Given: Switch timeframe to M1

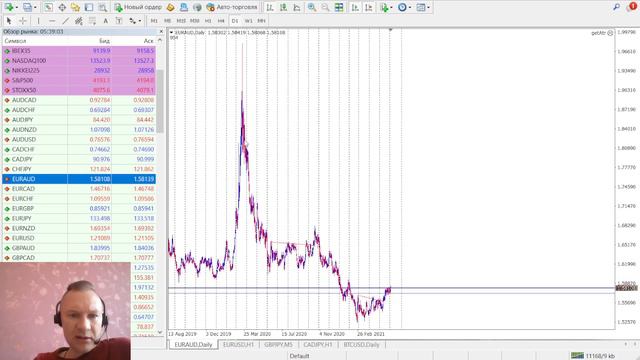Looking at the screenshot, I should 154,20.
